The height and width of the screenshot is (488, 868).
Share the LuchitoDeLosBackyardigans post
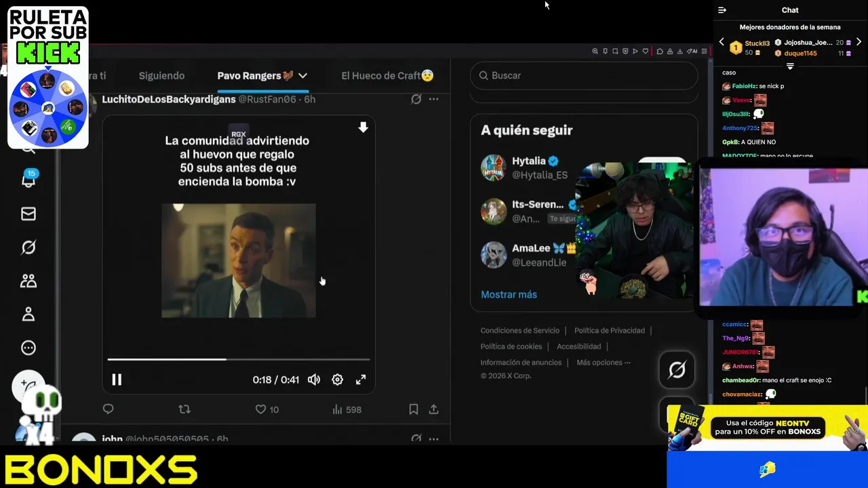click(x=434, y=409)
